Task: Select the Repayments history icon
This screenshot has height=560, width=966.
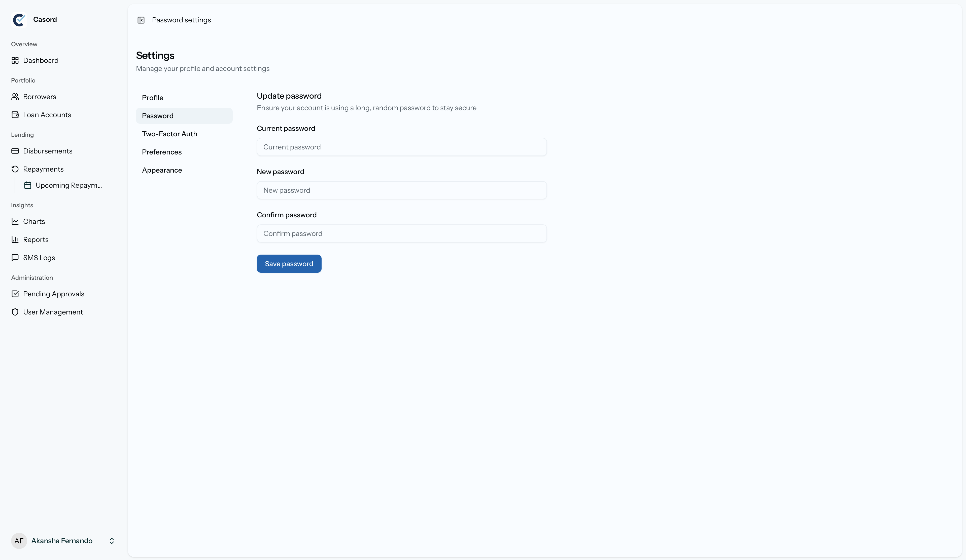Action: pos(15,169)
